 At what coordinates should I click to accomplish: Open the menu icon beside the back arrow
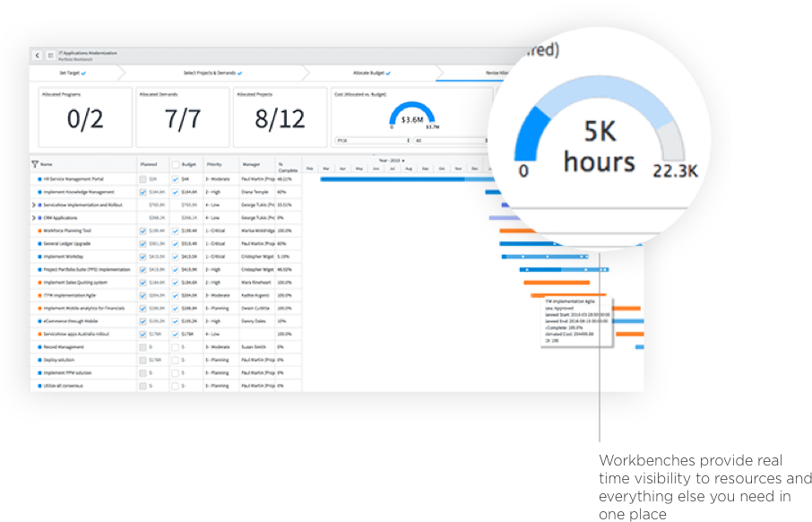[51, 56]
